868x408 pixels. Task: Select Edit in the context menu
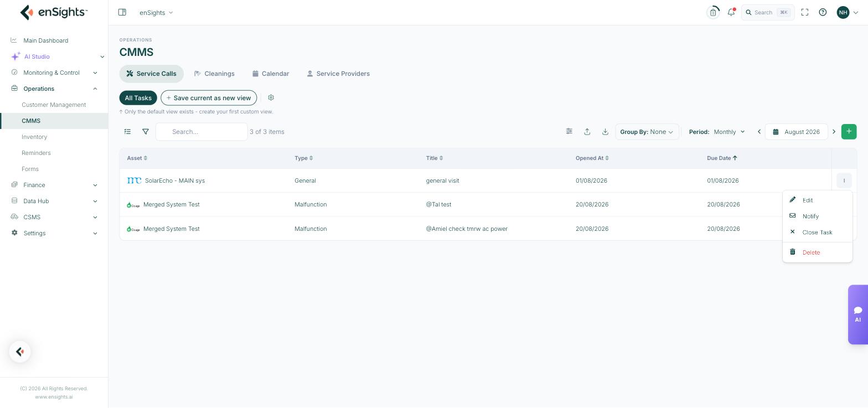pos(817,200)
